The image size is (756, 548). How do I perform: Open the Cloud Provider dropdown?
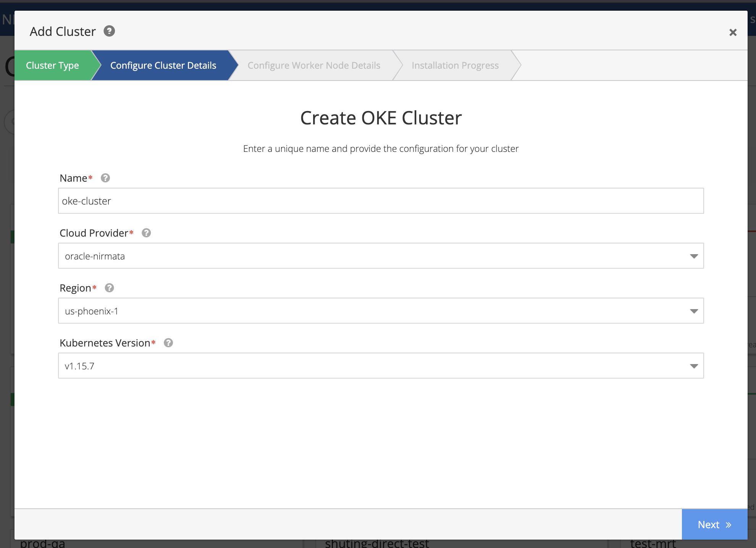click(380, 256)
